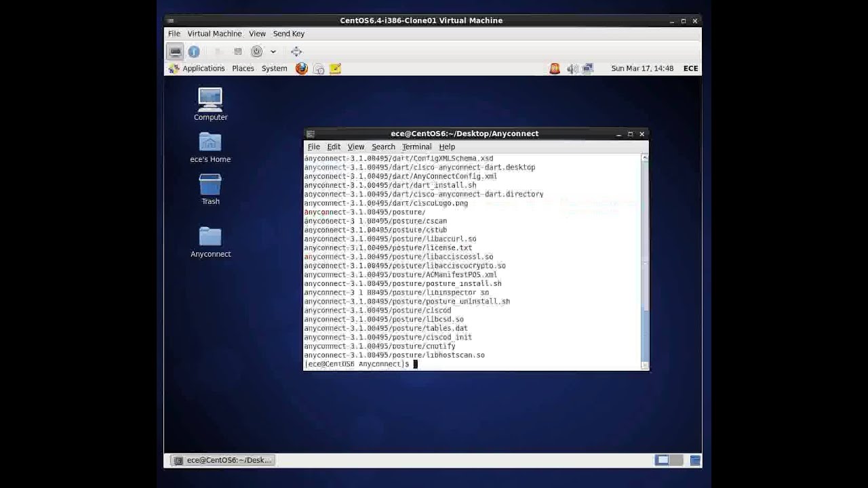Launch the Evolution mail panel icon
The width and height of the screenshot is (868, 488).
[319, 68]
